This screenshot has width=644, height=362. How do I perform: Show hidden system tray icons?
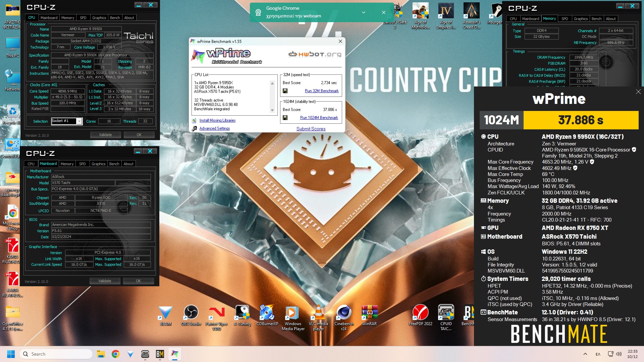(585, 354)
